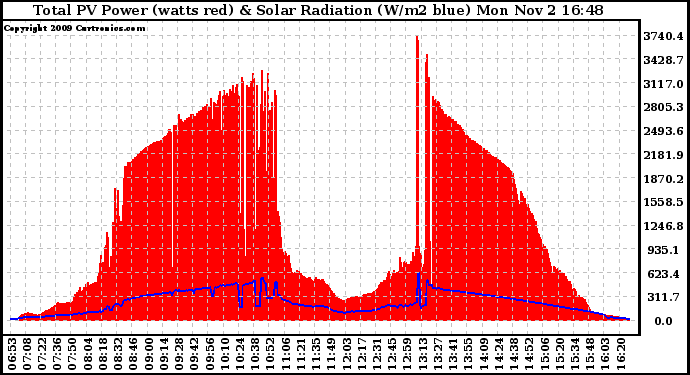Click the 0.0 y-axis label
Image resolution: width=690 pixels, height=375 pixels.
pyautogui.click(x=663, y=321)
